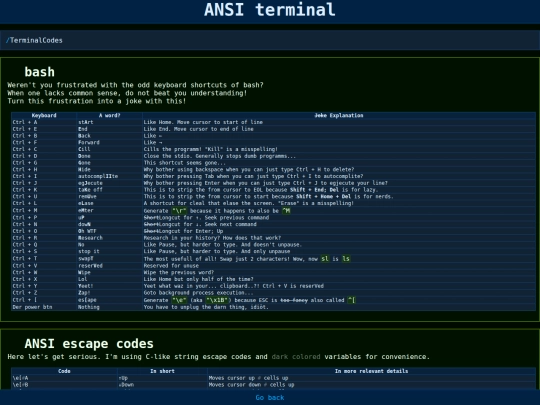Click the taKe off word cell
Viewport: 540px width, 405px height.
coord(110,190)
